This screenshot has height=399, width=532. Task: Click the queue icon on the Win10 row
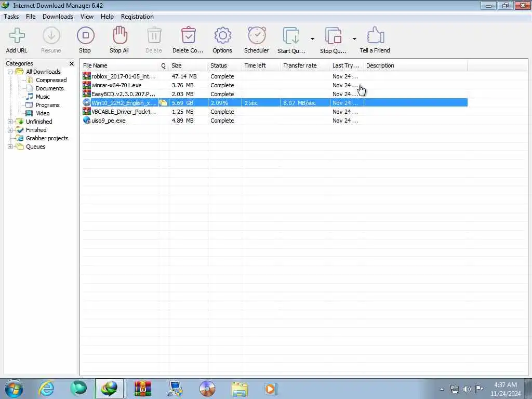[163, 103]
